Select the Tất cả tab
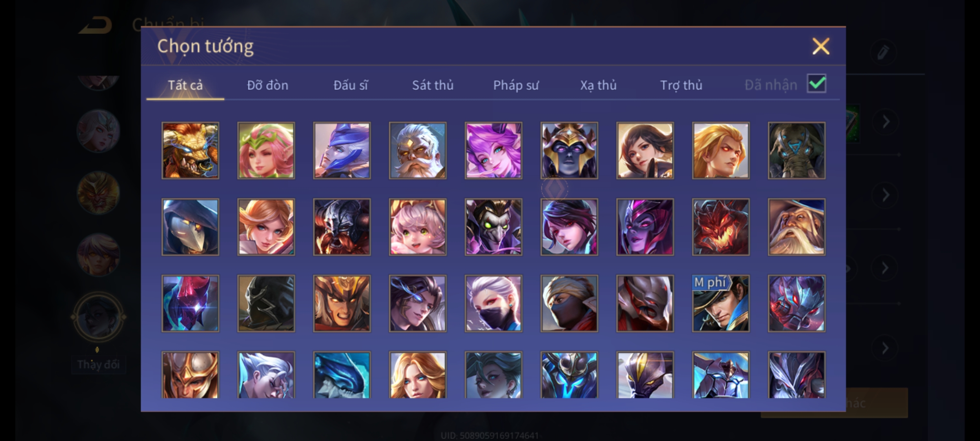Screen dimensions: 980x441 [x=185, y=85]
